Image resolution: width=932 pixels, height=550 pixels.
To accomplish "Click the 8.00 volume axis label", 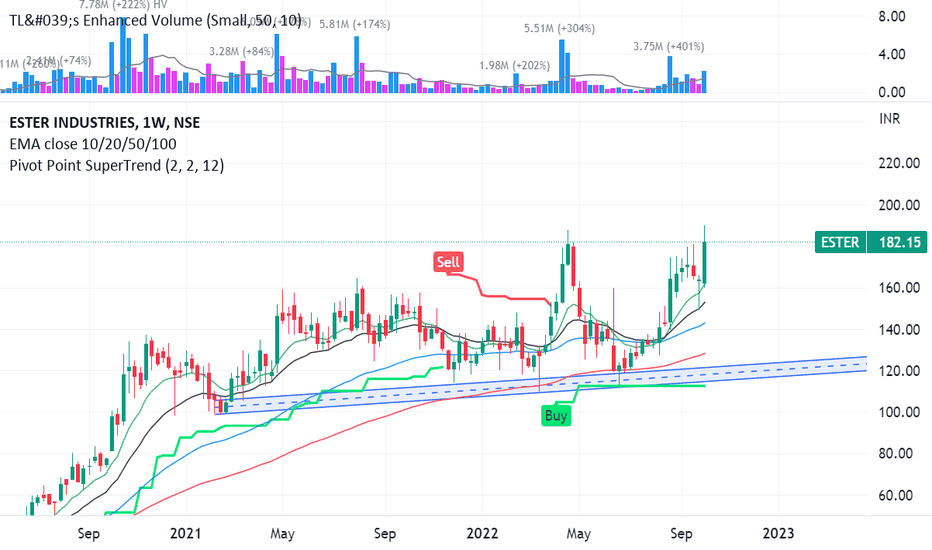I will [892, 17].
